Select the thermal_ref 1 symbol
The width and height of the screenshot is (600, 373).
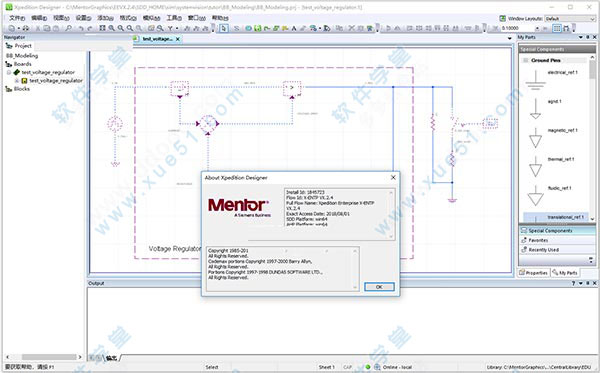click(535, 167)
